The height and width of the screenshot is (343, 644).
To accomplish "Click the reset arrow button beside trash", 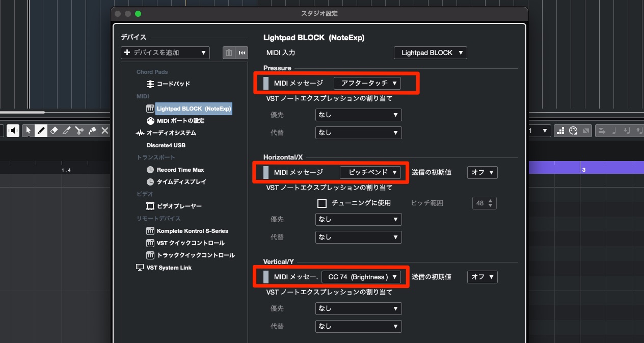I will coord(242,52).
